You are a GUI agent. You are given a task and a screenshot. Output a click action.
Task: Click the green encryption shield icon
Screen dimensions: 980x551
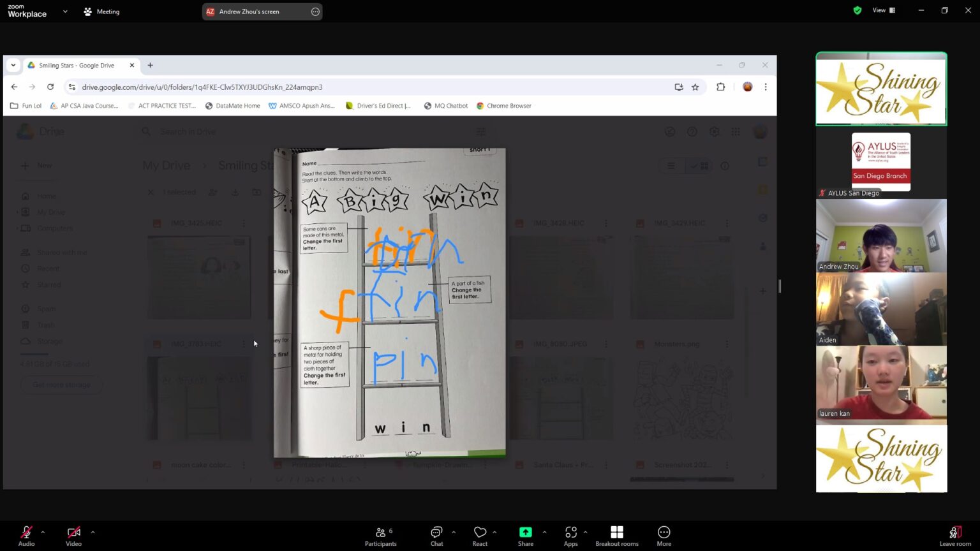[857, 10]
